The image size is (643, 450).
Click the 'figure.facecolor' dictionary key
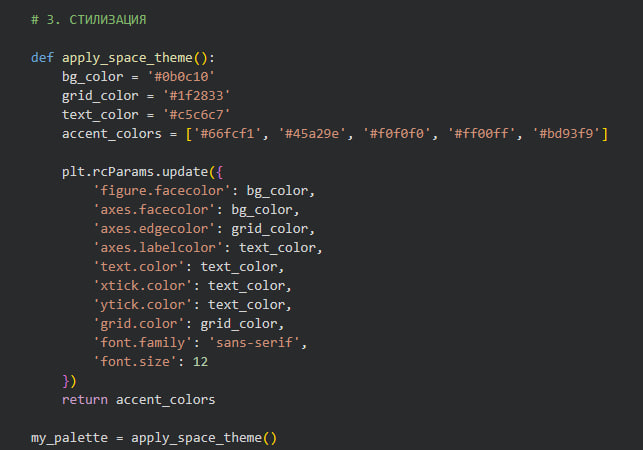coord(159,190)
